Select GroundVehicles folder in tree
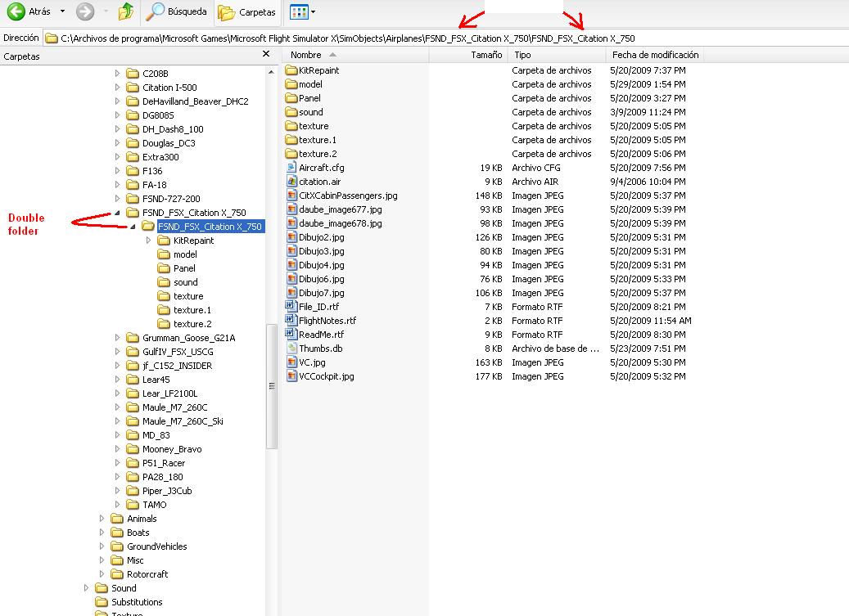Image resolution: width=849 pixels, height=616 pixels. coord(156,546)
